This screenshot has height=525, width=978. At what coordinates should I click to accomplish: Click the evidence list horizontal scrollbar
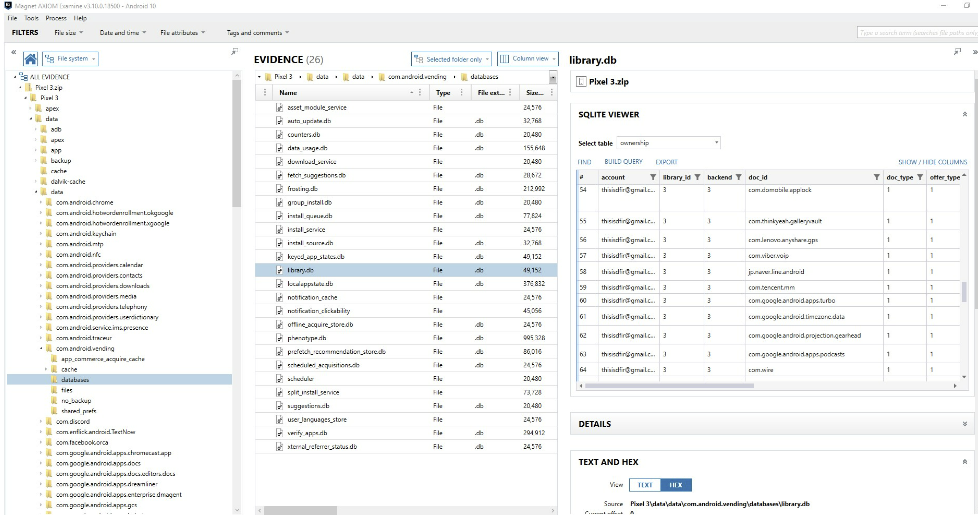click(300, 511)
